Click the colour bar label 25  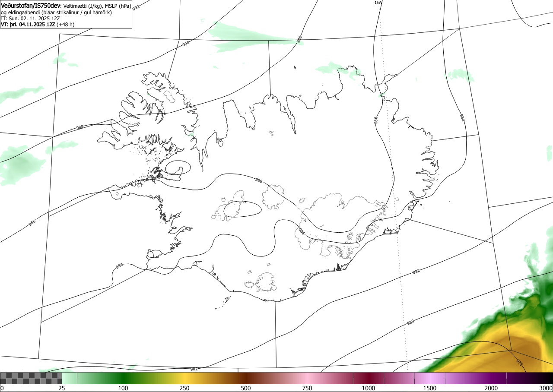click(x=62, y=388)
